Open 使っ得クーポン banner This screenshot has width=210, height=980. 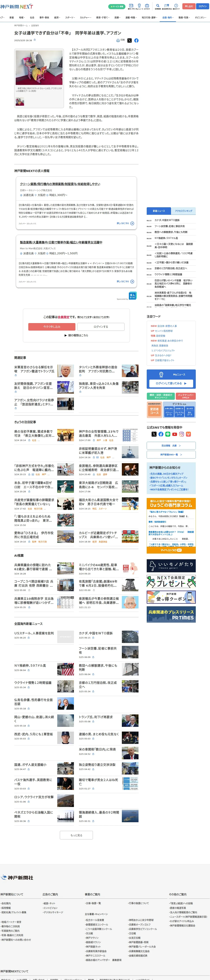tap(171, 597)
